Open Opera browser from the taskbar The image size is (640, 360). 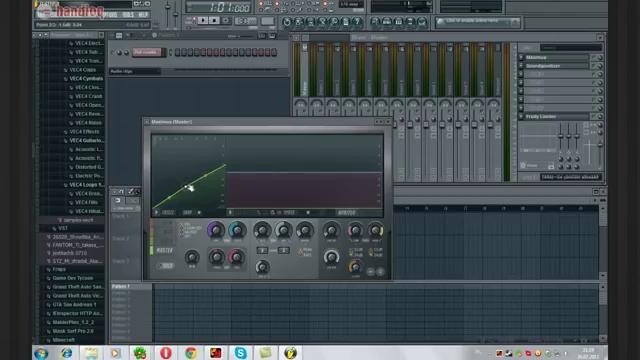(x=166, y=353)
